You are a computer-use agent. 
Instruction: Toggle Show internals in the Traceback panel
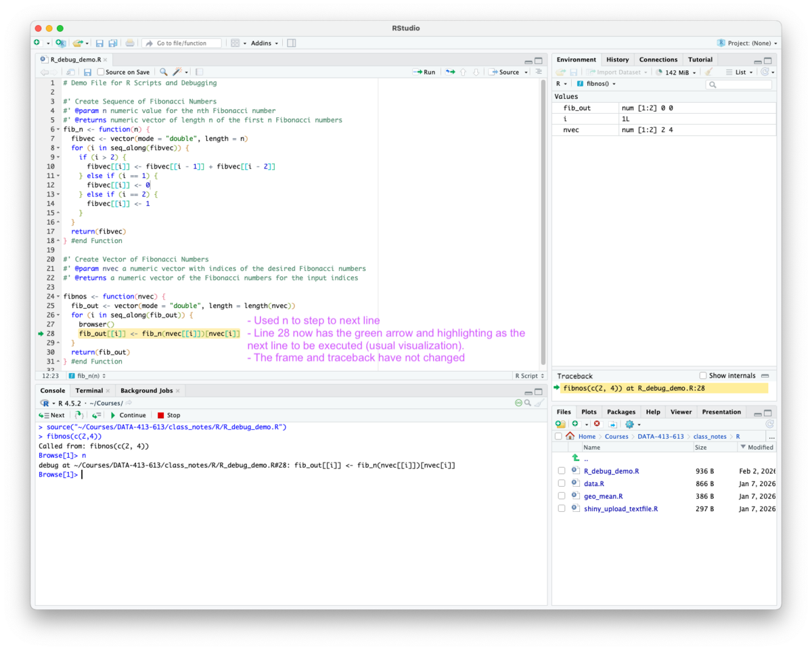pyautogui.click(x=702, y=375)
